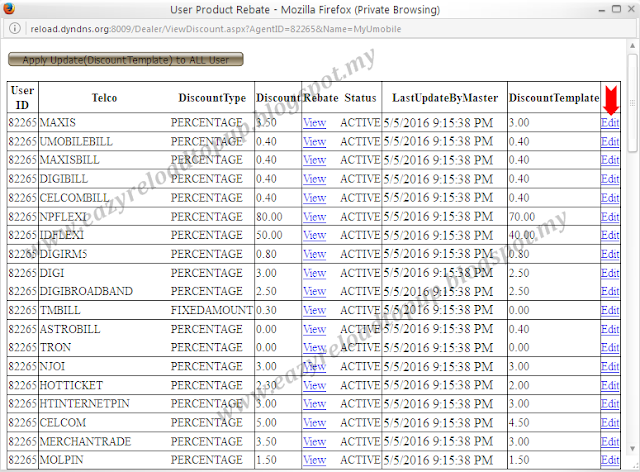View rebate for DIGIBILL
This screenshot has width=640, height=472.
point(314,179)
